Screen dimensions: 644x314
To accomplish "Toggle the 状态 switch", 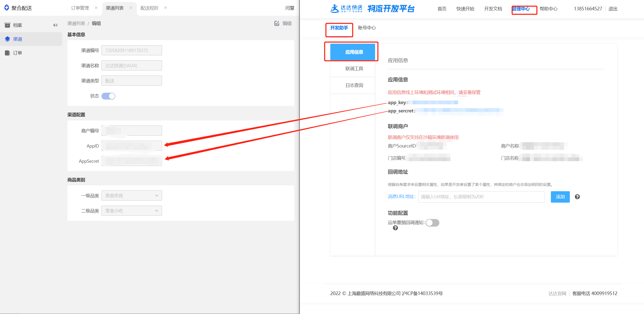I will click(109, 96).
